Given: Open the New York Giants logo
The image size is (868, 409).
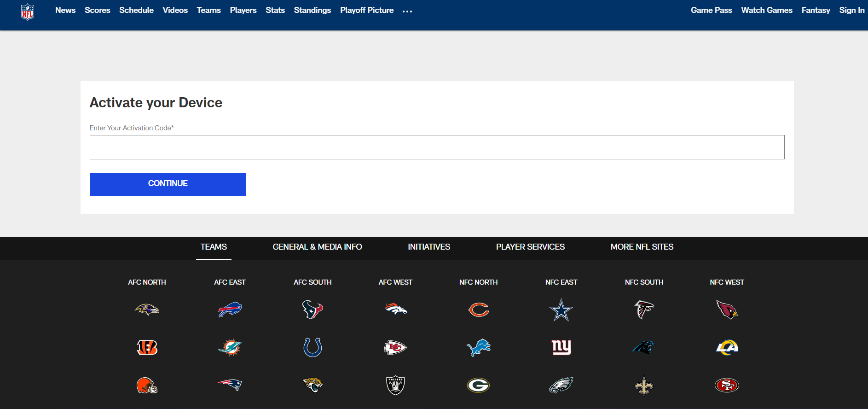Looking at the screenshot, I should 561,347.
